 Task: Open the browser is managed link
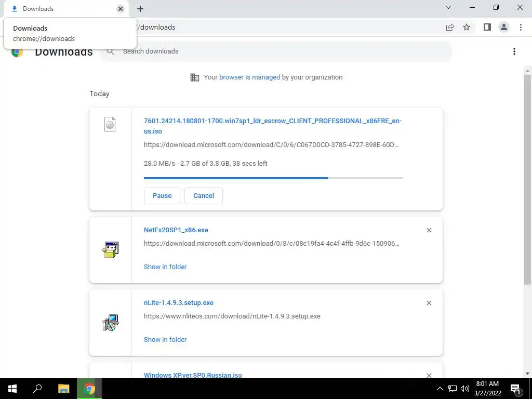[x=249, y=77]
